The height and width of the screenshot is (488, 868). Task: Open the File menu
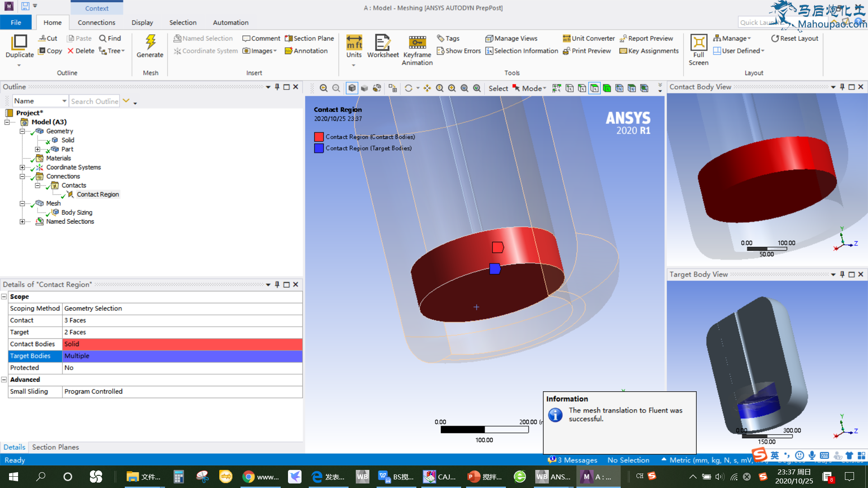coord(16,23)
